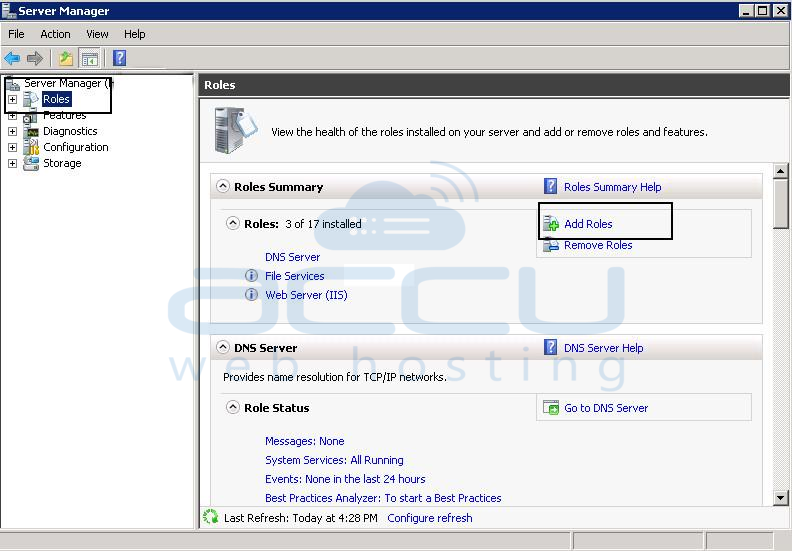Image resolution: width=792 pixels, height=551 pixels.
Task: Click the Up one level folder icon
Action: click(x=66, y=59)
